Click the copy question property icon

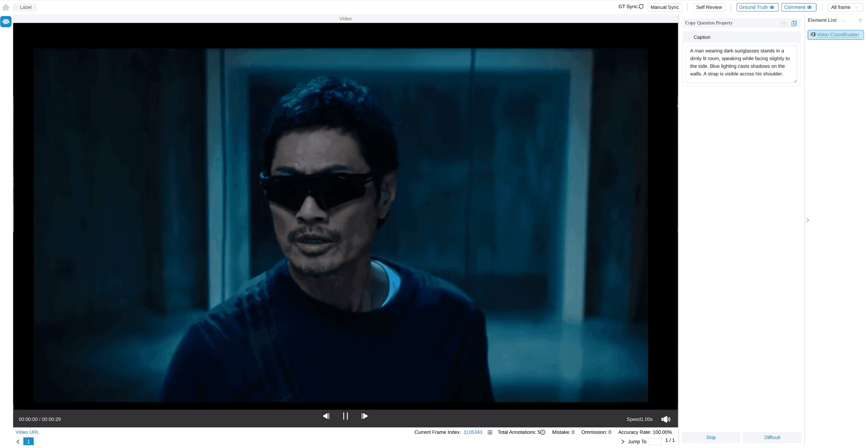click(794, 23)
